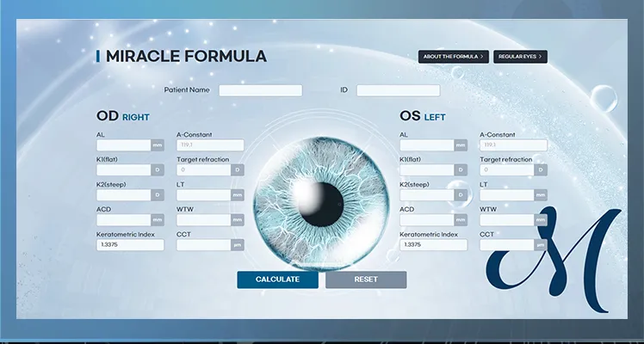Click the OD K2(steep) field
Viewport: 644px width, 344px height.
[x=124, y=195]
